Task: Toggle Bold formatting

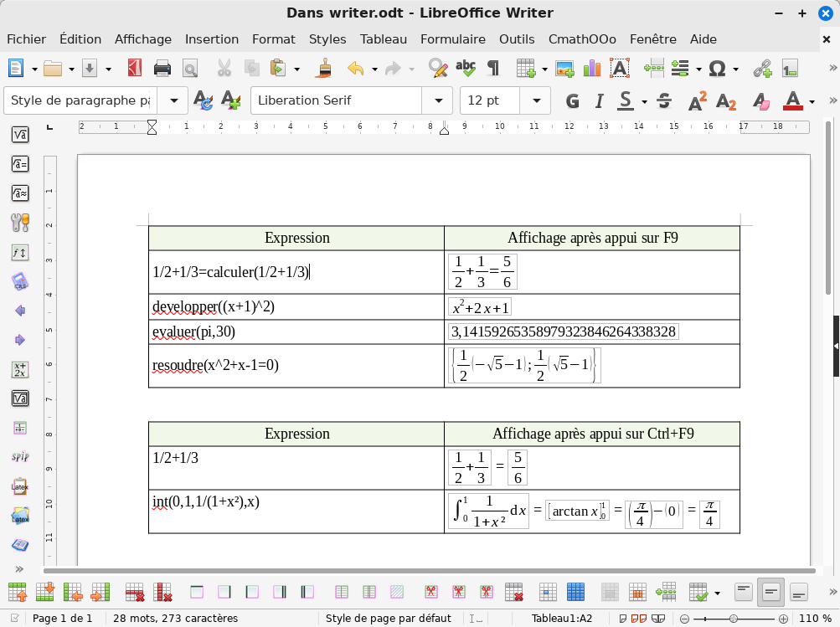Action: (573, 101)
